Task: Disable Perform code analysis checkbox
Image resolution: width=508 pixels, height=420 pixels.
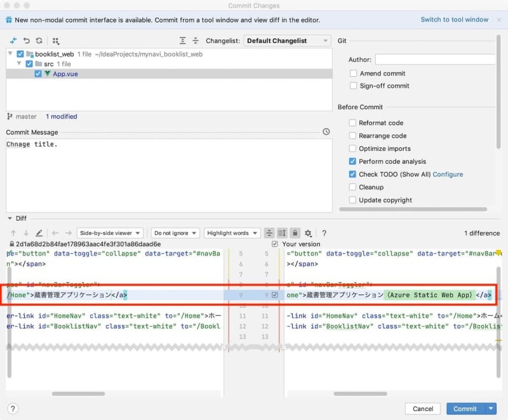Action: [352, 161]
